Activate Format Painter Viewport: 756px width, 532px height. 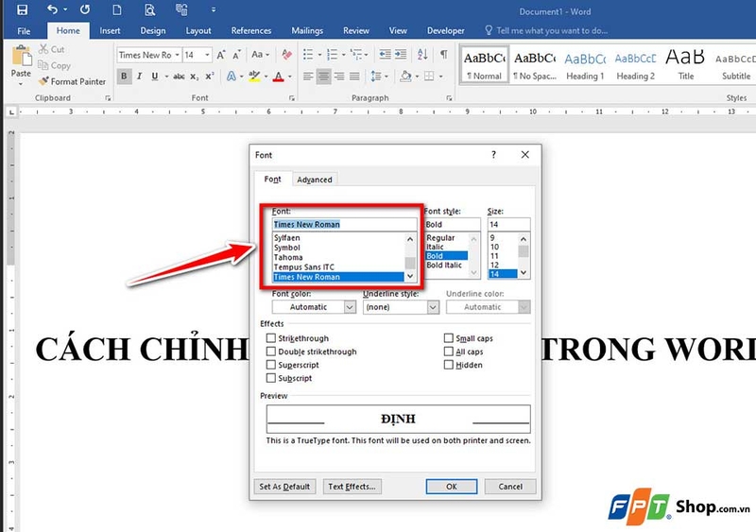[x=73, y=81]
